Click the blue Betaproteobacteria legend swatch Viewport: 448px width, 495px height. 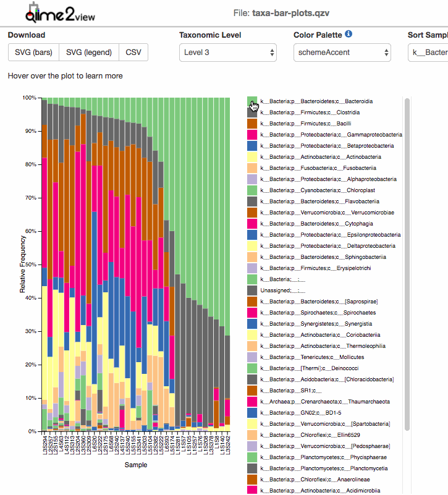click(252, 146)
